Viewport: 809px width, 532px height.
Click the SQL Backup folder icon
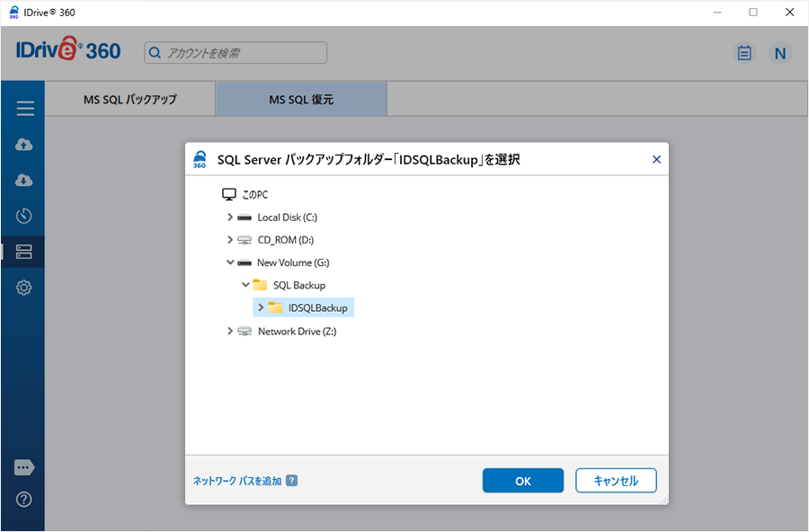(260, 285)
